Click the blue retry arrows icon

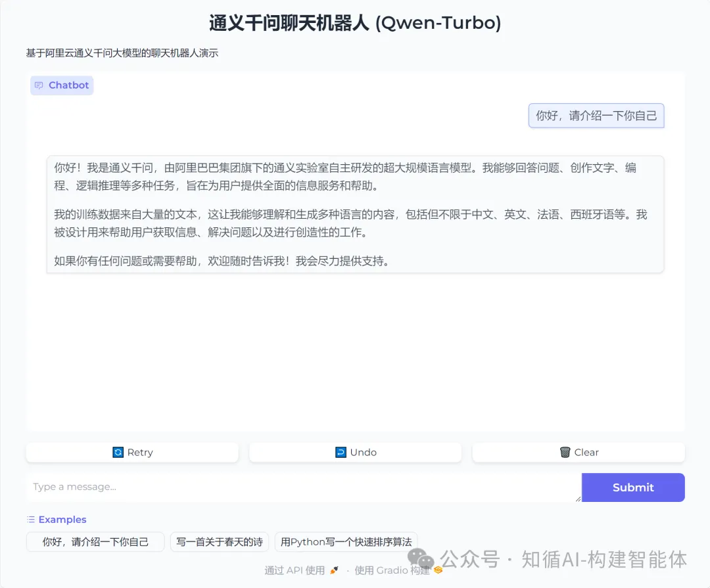(118, 452)
